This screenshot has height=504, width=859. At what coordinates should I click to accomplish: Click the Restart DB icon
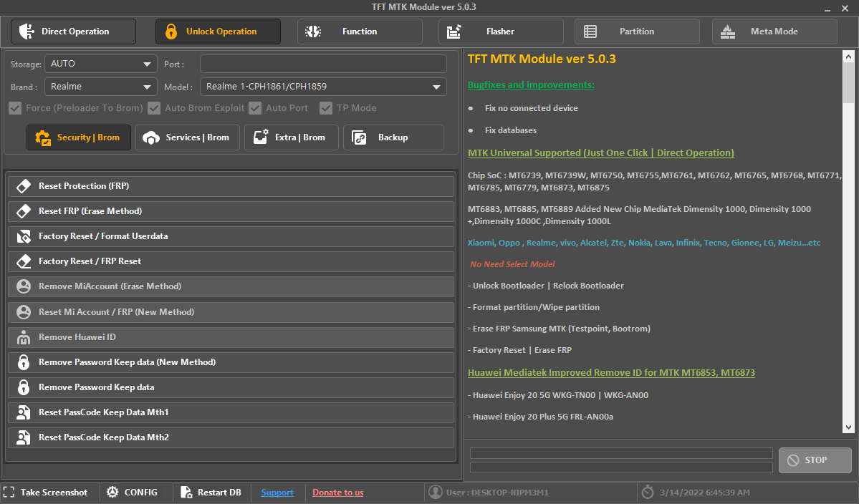point(186,492)
